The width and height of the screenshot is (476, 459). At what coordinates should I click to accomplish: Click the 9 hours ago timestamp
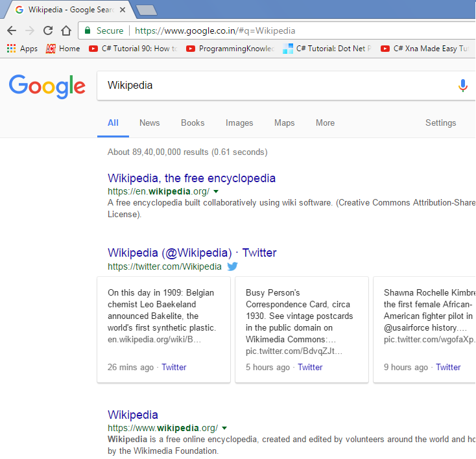(x=406, y=368)
